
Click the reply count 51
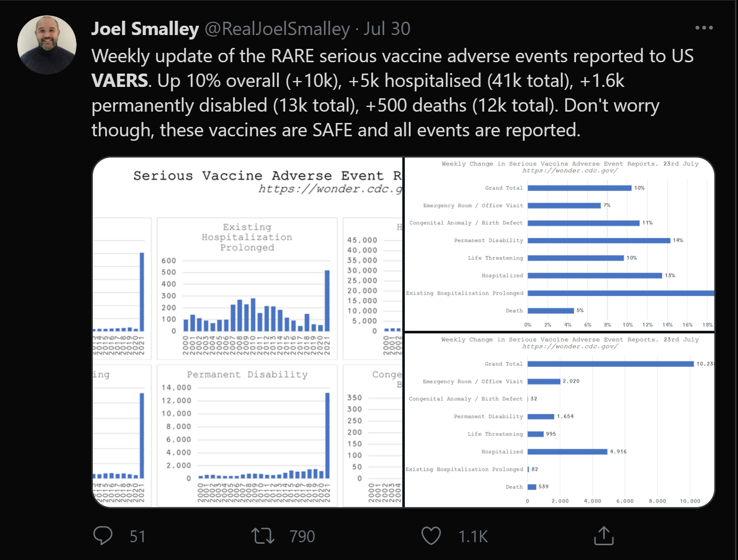tap(137, 537)
